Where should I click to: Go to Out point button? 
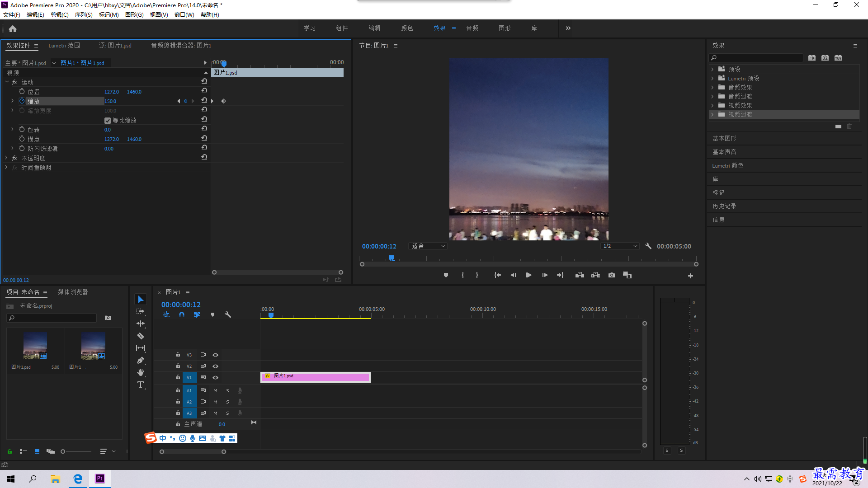click(x=560, y=275)
